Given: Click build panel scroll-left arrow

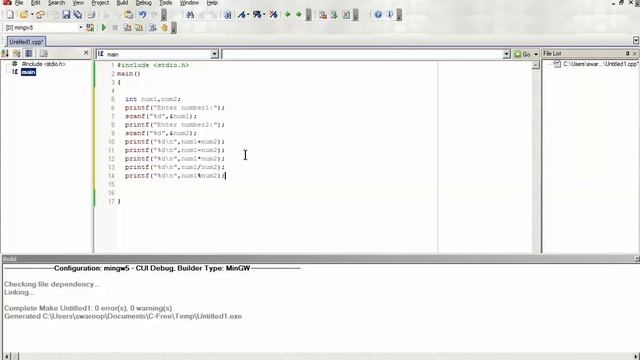Looking at the screenshot, I should [x=6, y=356].
